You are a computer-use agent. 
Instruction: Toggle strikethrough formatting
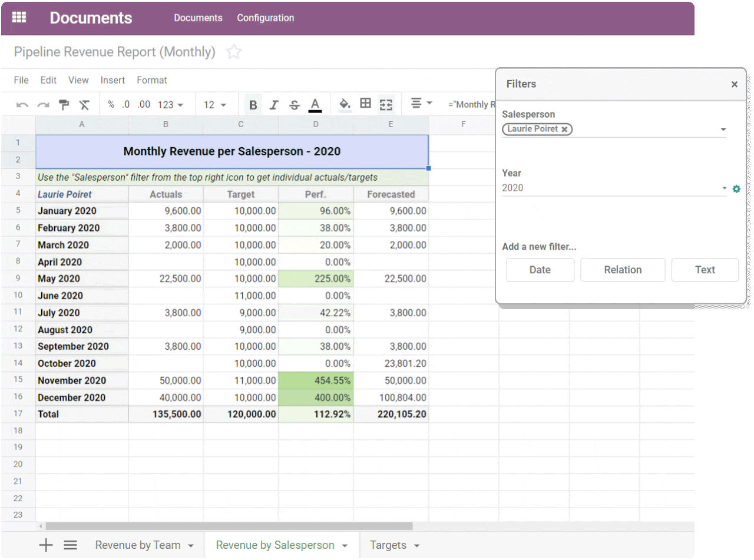click(295, 105)
